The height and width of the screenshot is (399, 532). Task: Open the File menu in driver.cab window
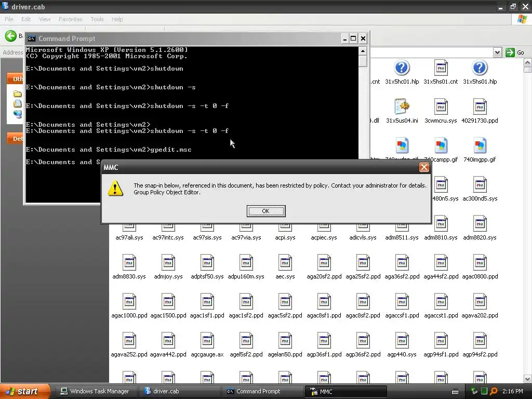point(9,19)
